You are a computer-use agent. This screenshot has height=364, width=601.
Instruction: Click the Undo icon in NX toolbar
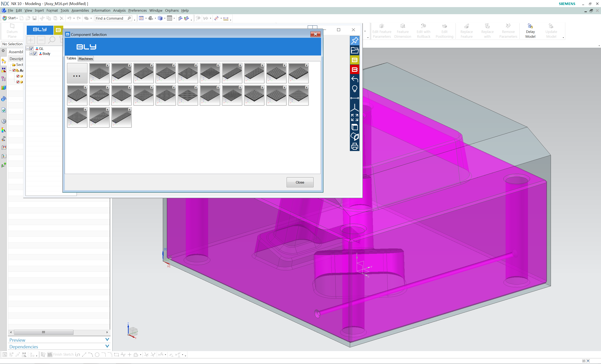(x=69, y=18)
